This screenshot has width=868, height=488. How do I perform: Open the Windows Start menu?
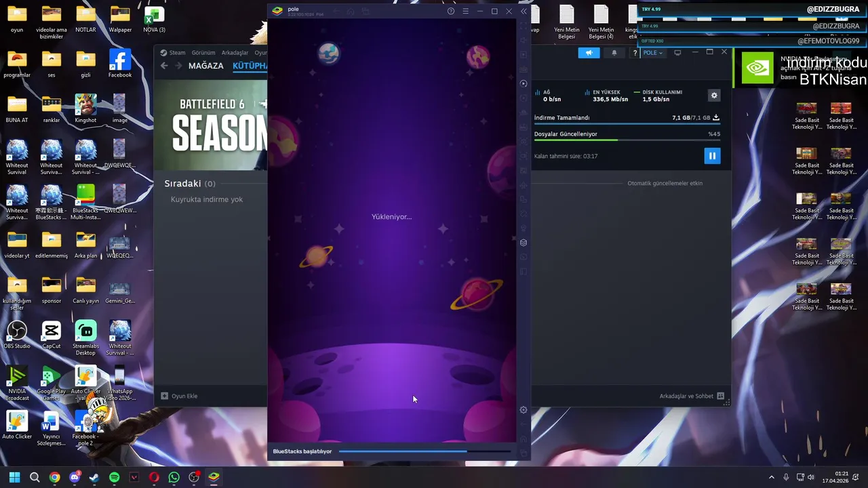tap(14, 477)
